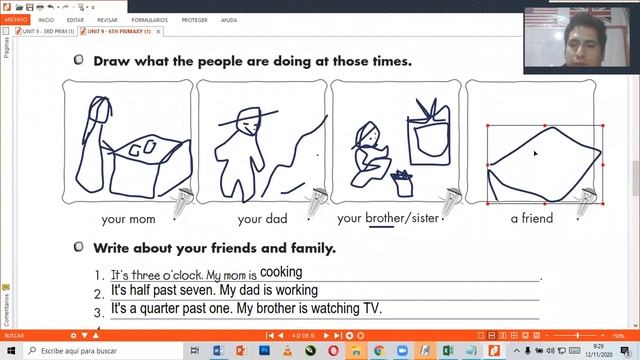The width and height of the screenshot is (640, 360).
Task: Enable continuous facing view mode
Action: [514, 336]
